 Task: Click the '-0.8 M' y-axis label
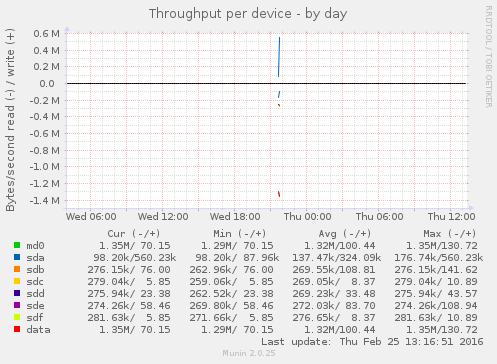pos(44,151)
